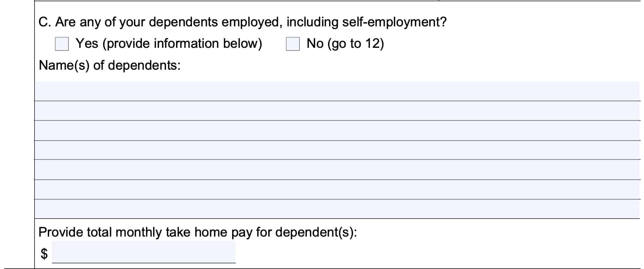This screenshot has width=644, height=269.
Task: Click the monthly take home pay amount field
Action: coord(144,252)
